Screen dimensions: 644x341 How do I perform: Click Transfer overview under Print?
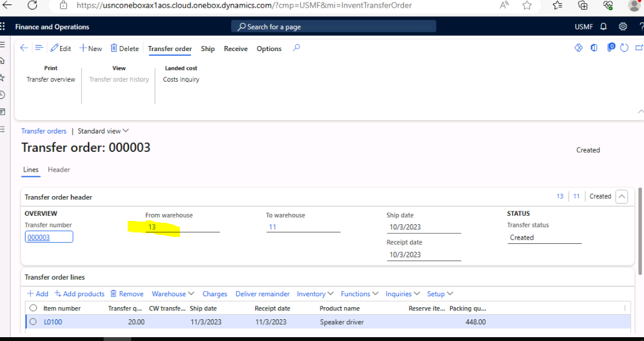point(51,79)
